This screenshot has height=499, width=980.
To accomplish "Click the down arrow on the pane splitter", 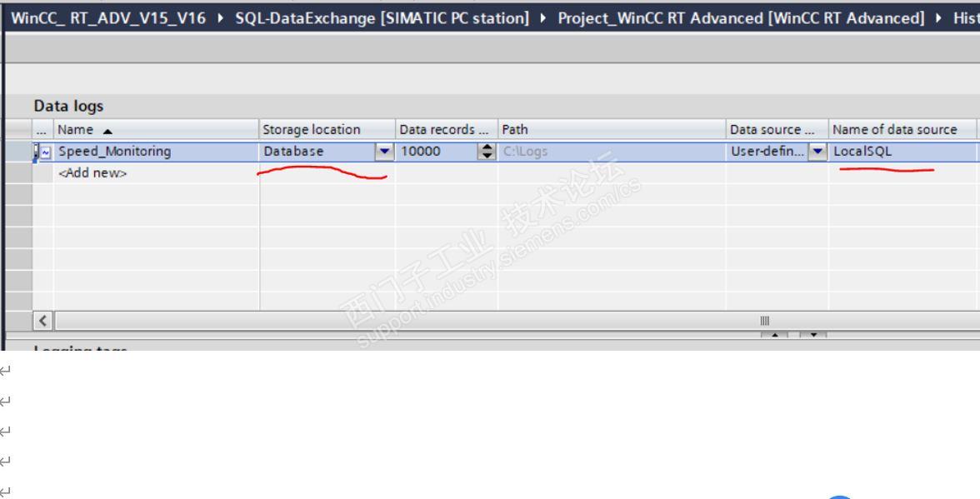I will (813, 336).
